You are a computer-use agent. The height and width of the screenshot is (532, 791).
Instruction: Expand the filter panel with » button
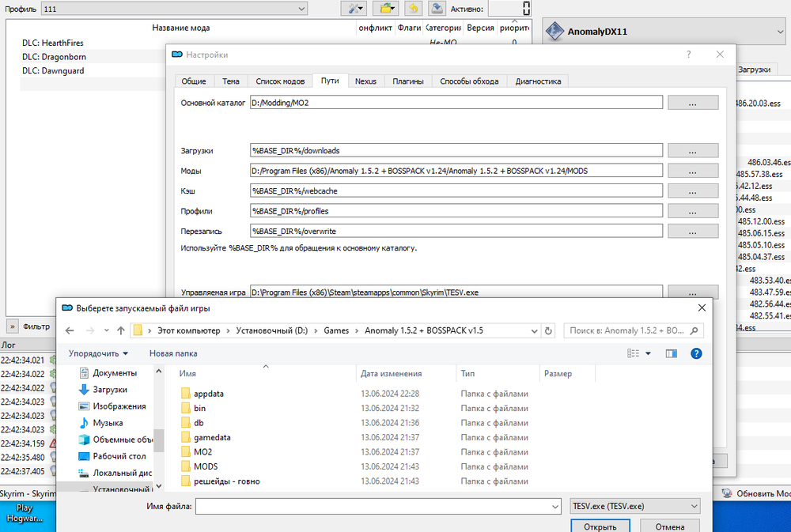[x=12, y=326]
